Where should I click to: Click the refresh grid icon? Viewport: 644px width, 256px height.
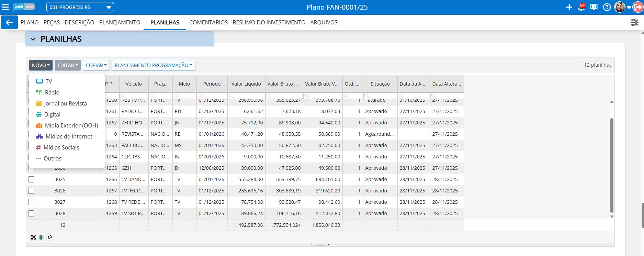[50, 237]
